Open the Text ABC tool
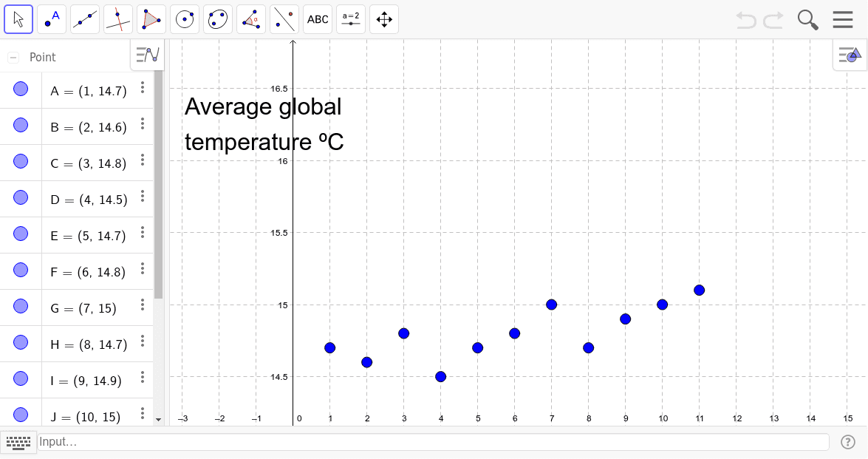Viewport: 868px width, 459px height. (x=318, y=19)
